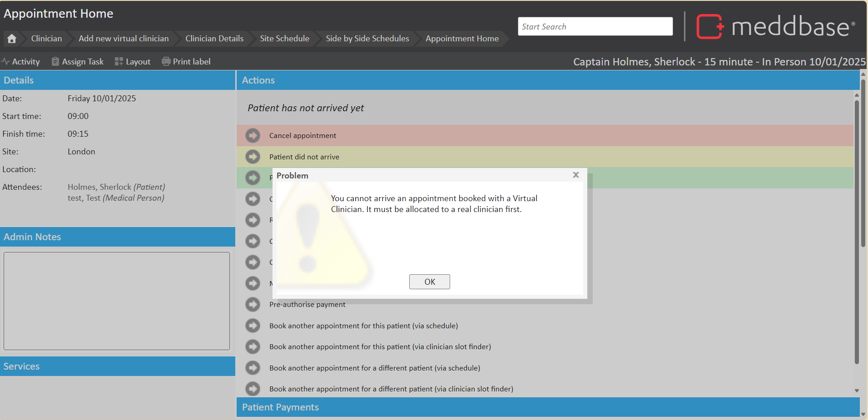Viewport: 868px width, 420px height.
Task: Open Site Schedule breadcrumb
Action: [284, 39]
